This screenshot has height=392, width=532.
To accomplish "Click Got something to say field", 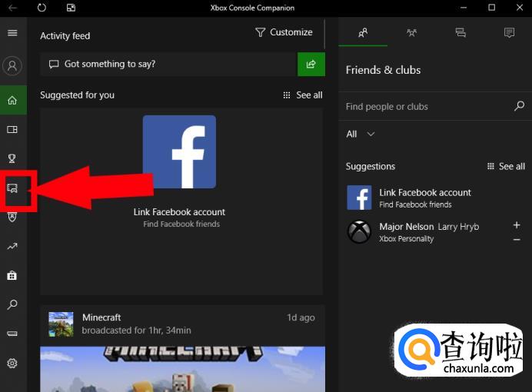I will click(x=168, y=64).
